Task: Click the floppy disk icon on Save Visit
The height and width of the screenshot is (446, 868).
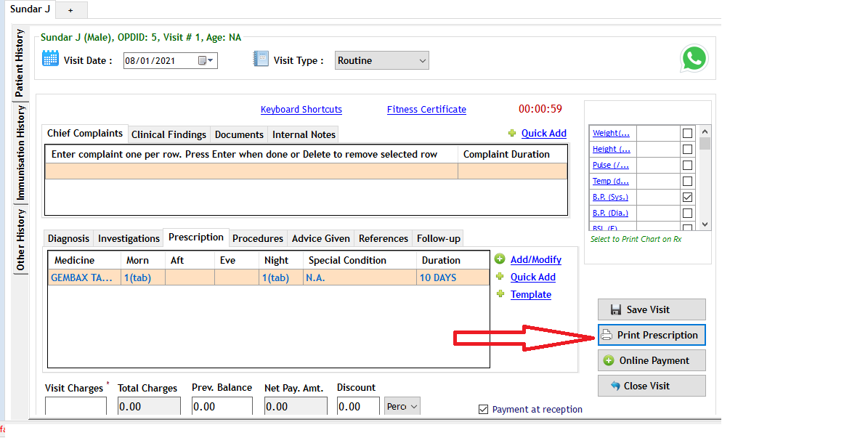Action: pos(616,309)
